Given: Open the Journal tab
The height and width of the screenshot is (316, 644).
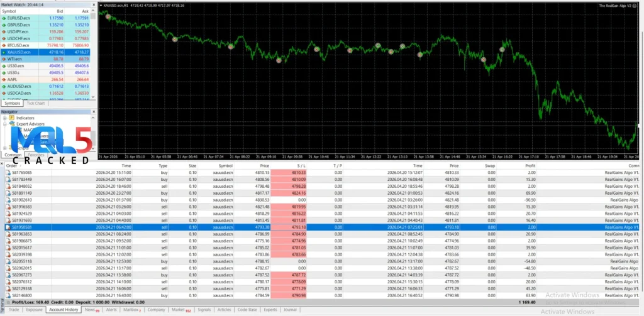Looking at the screenshot, I should click(290, 310).
